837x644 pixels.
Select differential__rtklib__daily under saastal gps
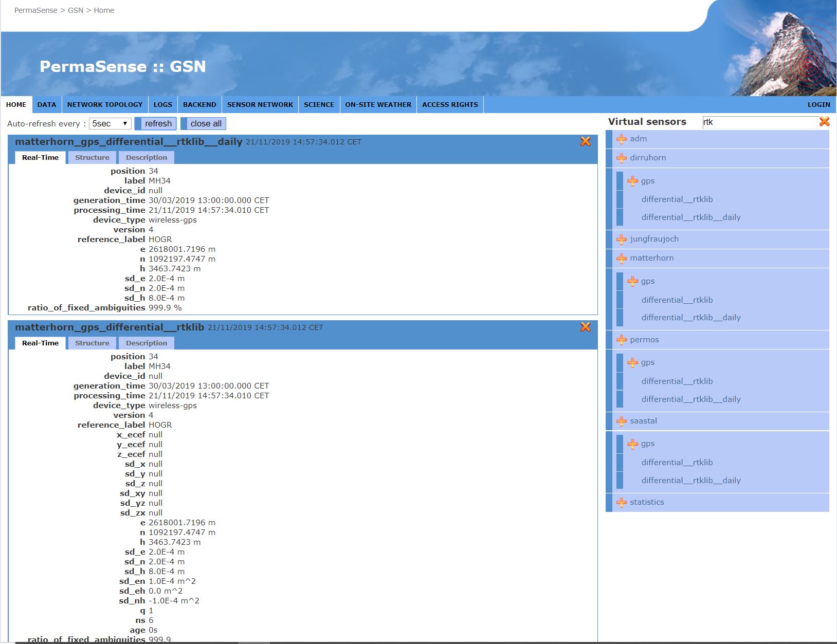tap(690, 481)
